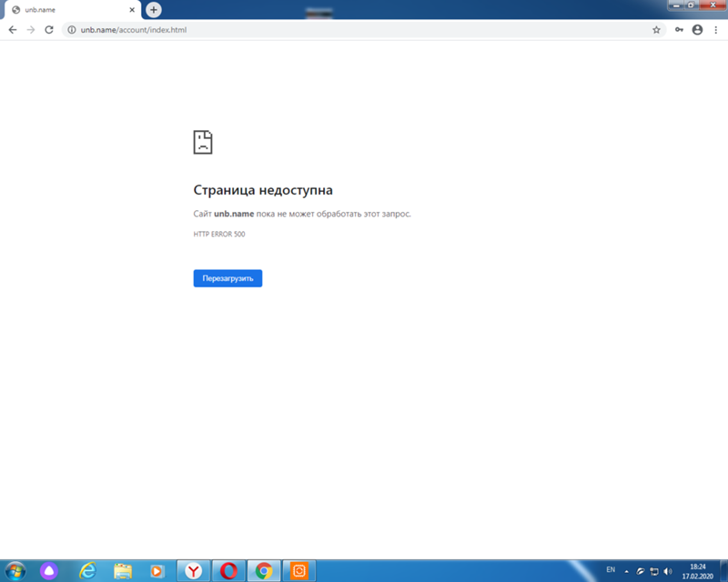The width and height of the screenshot is (728, 582).
Task: View site information icon in address bar
Action: click(x=71, y=30)
